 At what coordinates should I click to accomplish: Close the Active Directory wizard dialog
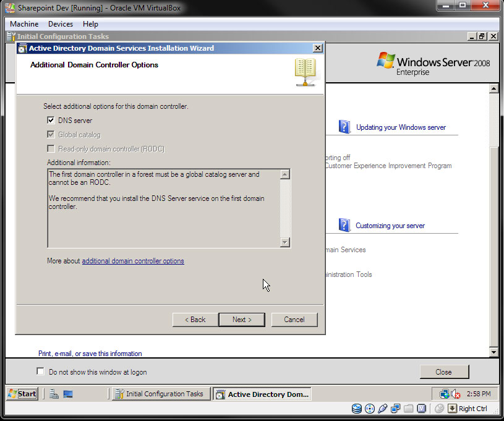(x=318, y=48)
